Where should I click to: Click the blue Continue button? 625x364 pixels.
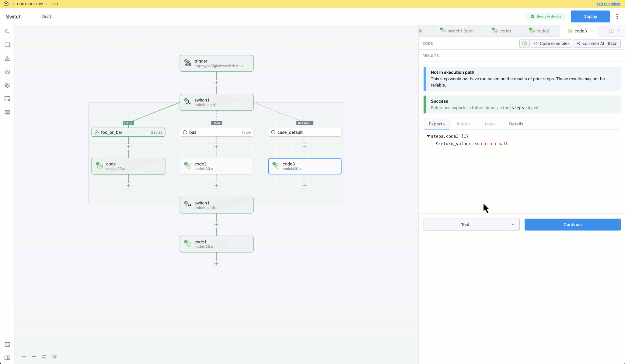(572, 225)
